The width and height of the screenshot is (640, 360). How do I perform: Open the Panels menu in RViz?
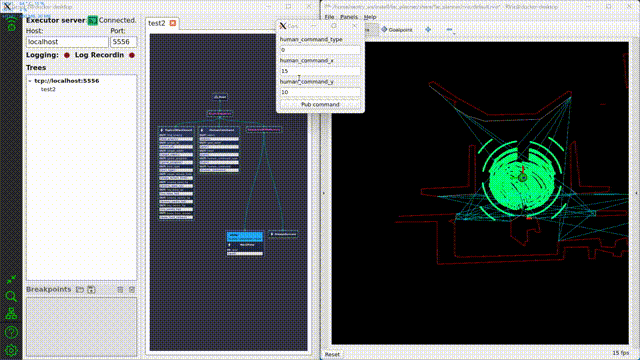pyautogui.click(x=349, y=17)
